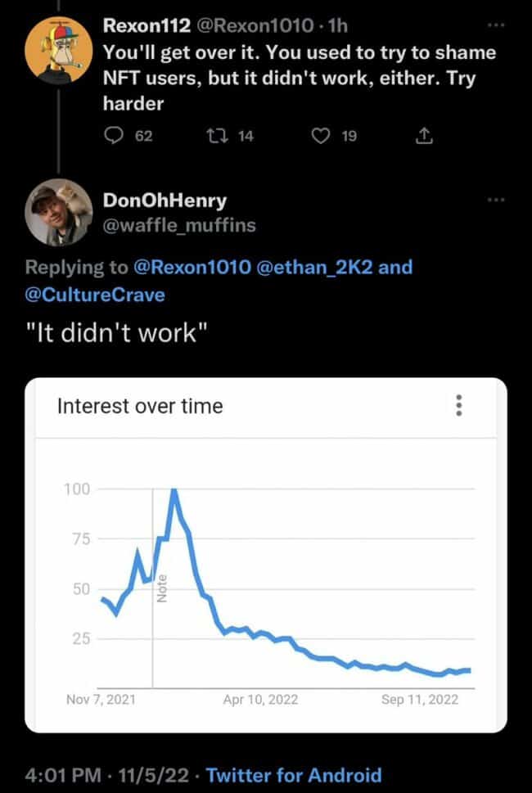Click the @Rexon1010 mention link
This screenshot has height=793, width=532.
(193, 268)
